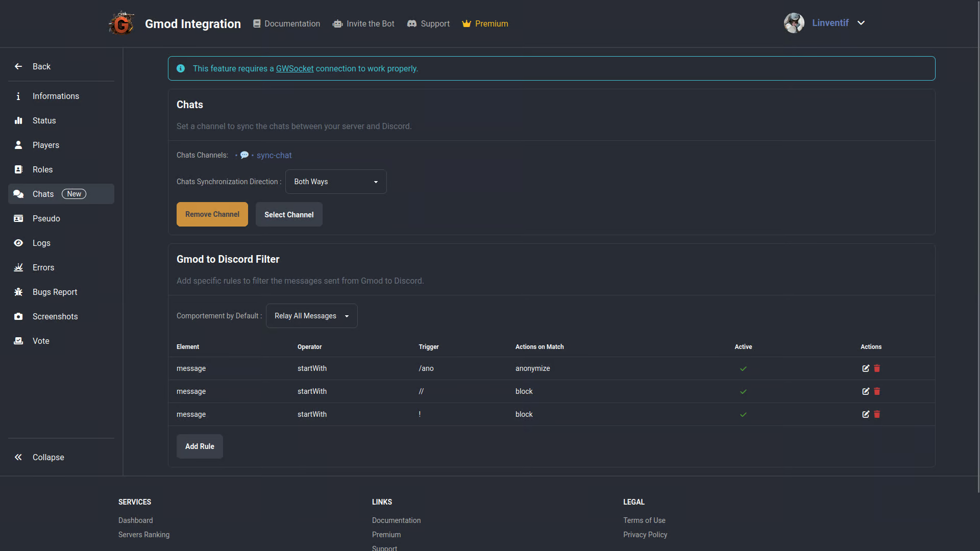The width and height of the screenshot is (980, 551).
Task: Open the footer Terms of Use link
Action: point(644,520)
